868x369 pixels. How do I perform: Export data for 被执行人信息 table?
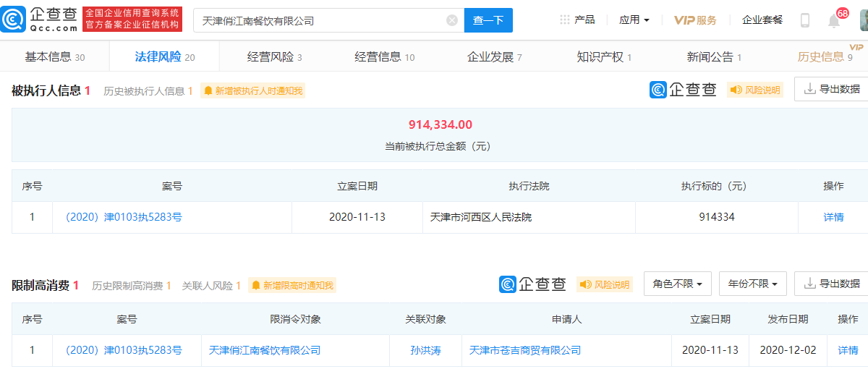tap(832, 89)
